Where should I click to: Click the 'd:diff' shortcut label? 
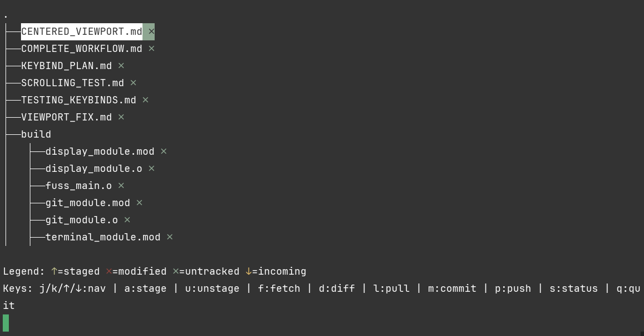tap(336, 288)
